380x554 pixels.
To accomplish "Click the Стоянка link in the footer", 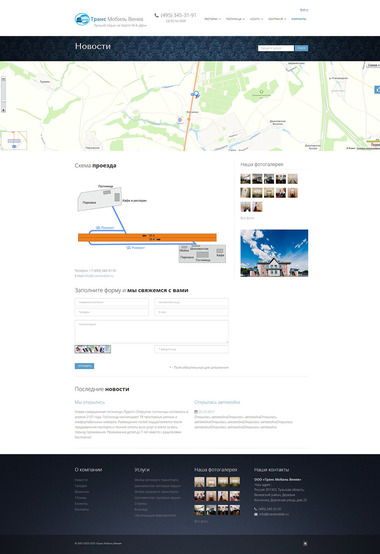I will point(141,503).
